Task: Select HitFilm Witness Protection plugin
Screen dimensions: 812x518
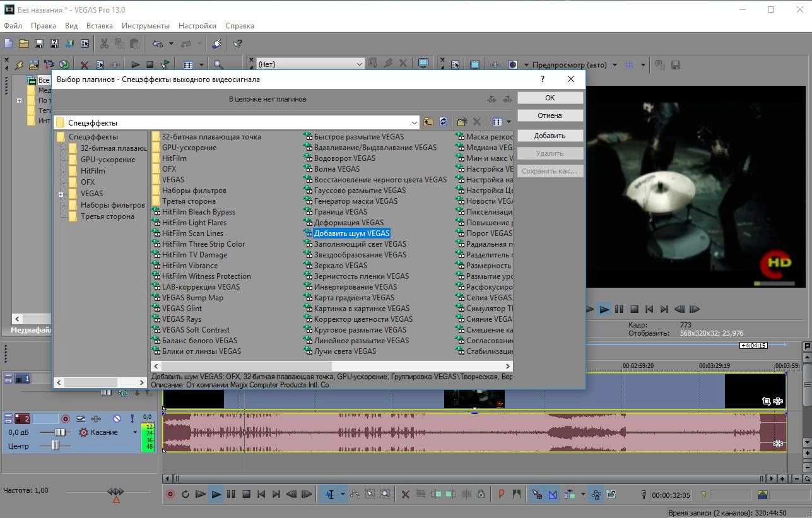Action: tap(206, 276)
